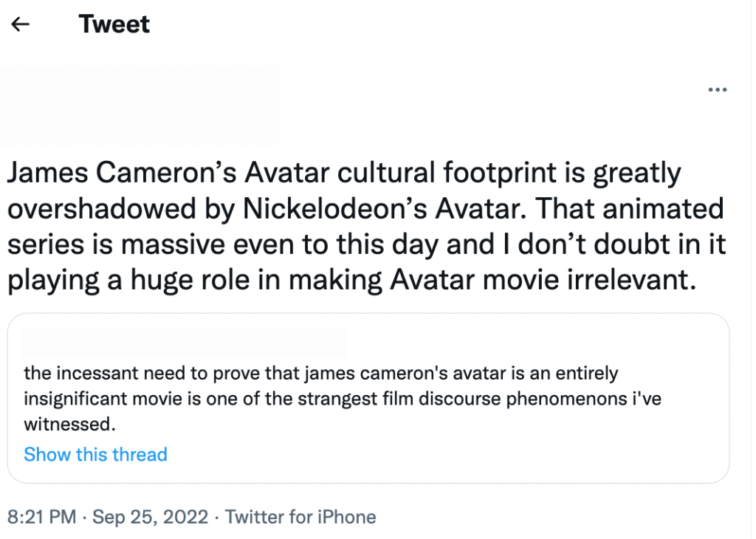The width and height of the screenshot is (756, 539).
Task: Click the quoted tweet's hidden author line
Action: (185, 343)
